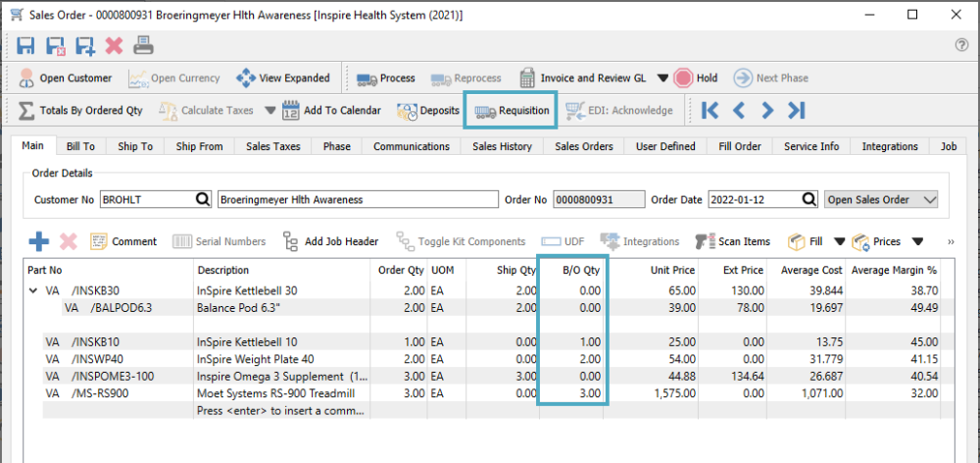Image resolution: width=980 pixels, height=463 pixels.
Task: Click the customer name field
Action: coord(358,199)
